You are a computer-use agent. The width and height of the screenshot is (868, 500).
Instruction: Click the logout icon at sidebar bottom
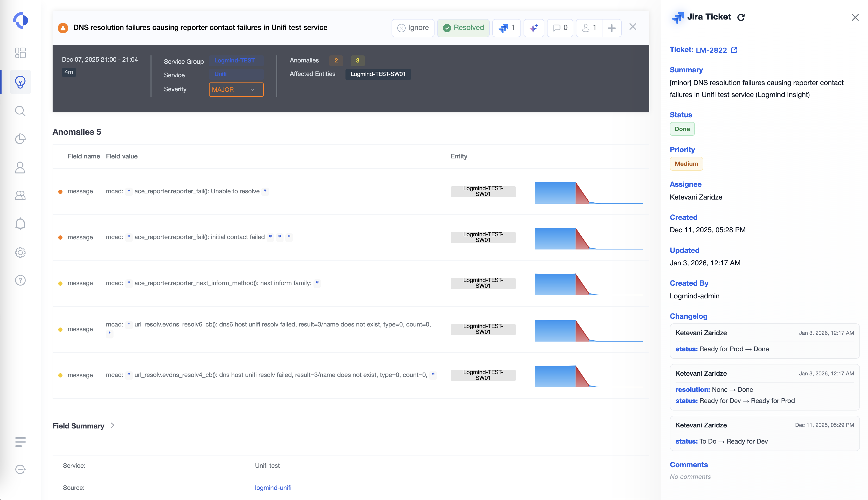20,469
